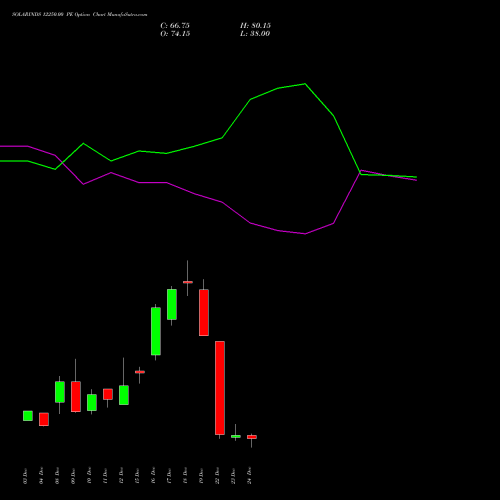Click the tall green candle above 16 Dec
Viewport: 500px width, 500px height.
coord(156,331)
